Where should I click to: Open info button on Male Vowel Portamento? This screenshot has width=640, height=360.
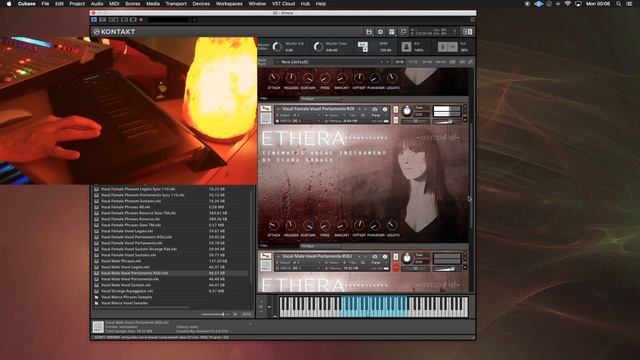[384, 256]
